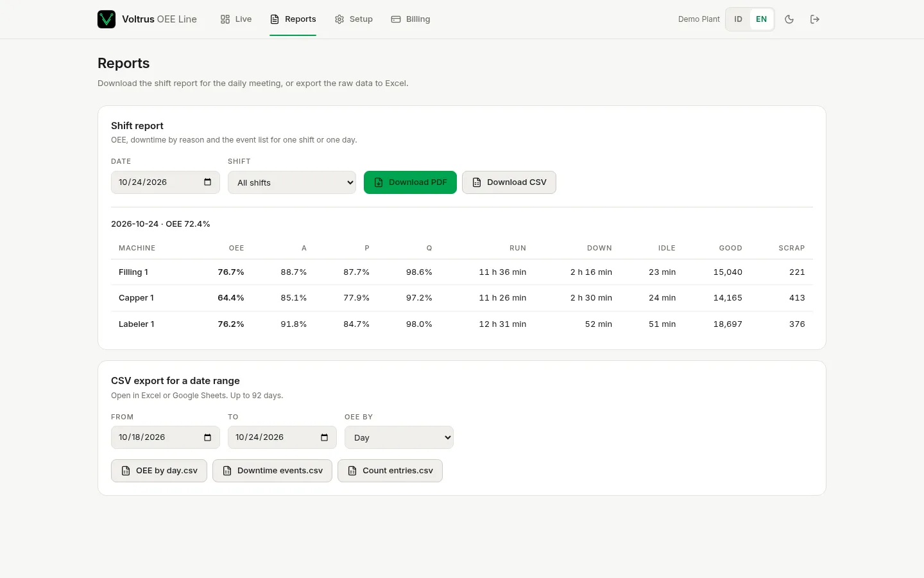Click the 413 scrap value
This screenshot has height=578, width=924.
point(797,298)
